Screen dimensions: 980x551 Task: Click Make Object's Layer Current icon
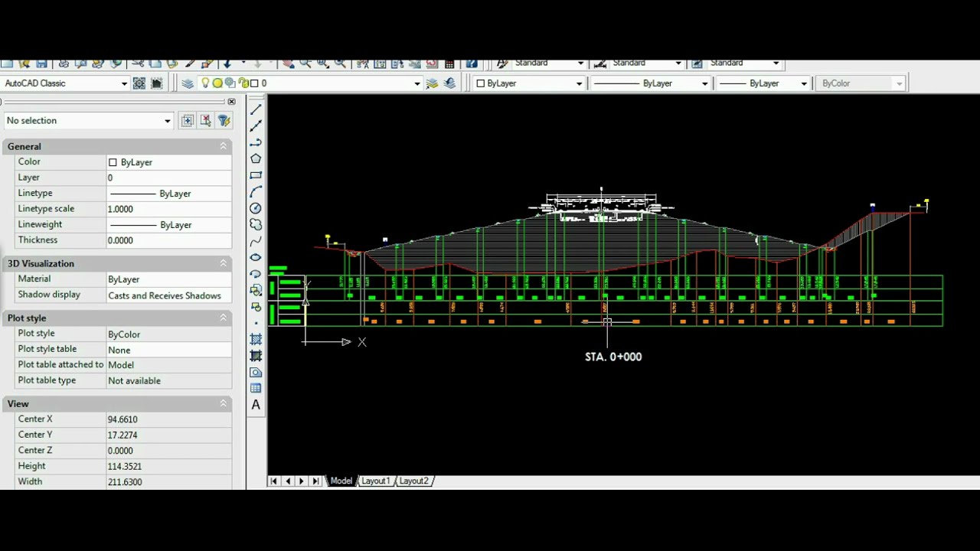[x=432, y=83]
